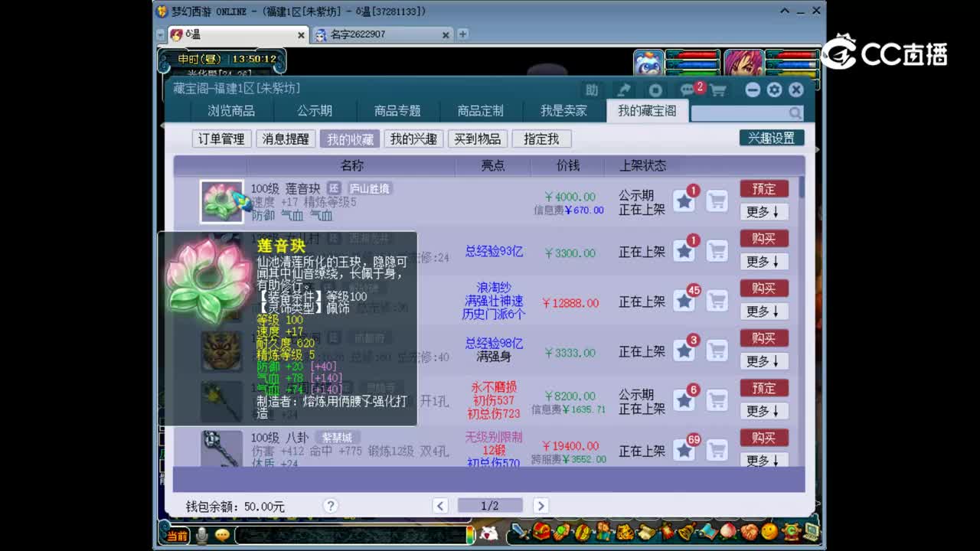Click the peach icon in the game toolbar
Image resolution: width=980 pixels, height=551 pixels.
click(728, 531)
